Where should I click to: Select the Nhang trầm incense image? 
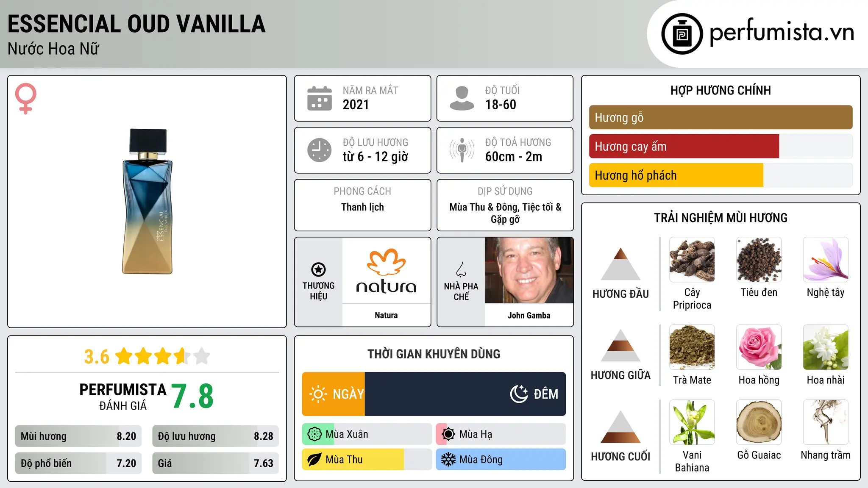826,422
